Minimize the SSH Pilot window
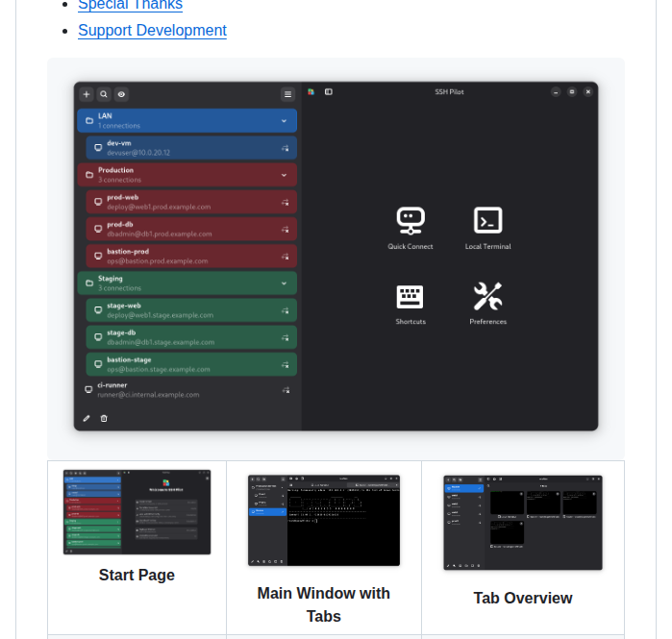Image resolution: width=672 pixels, height=639 pixels. tap(556, 92)
